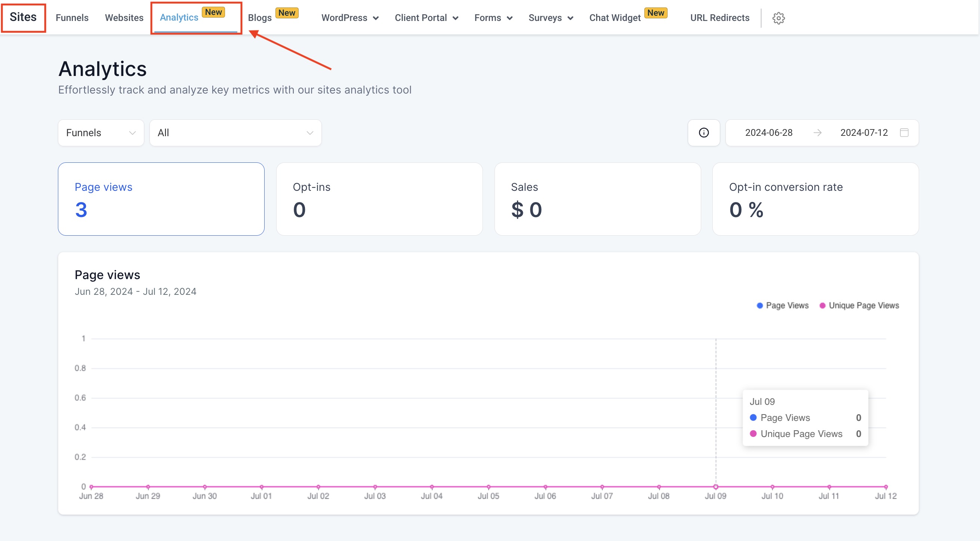
Task: Switch to the Websites tab
Action: click(124, 18)
